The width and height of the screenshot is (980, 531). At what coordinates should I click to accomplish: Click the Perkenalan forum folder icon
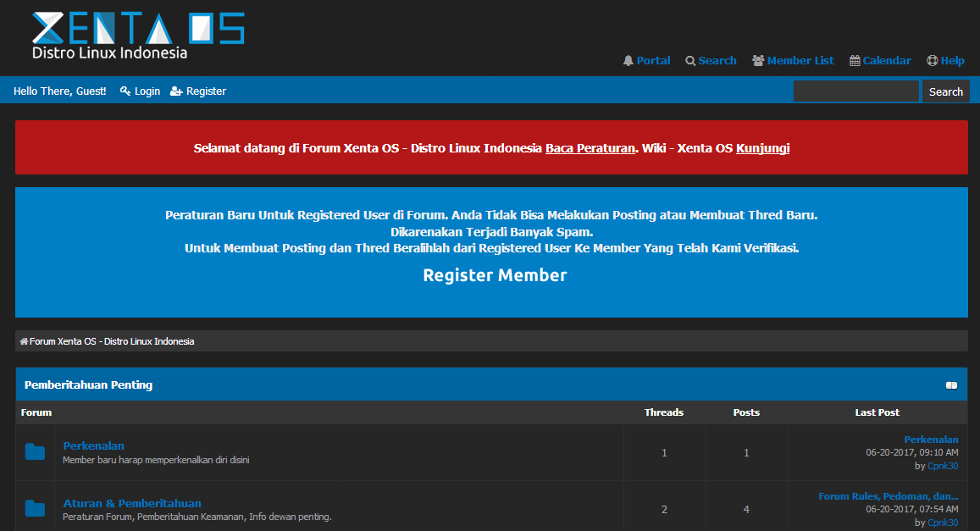point(35,451)
